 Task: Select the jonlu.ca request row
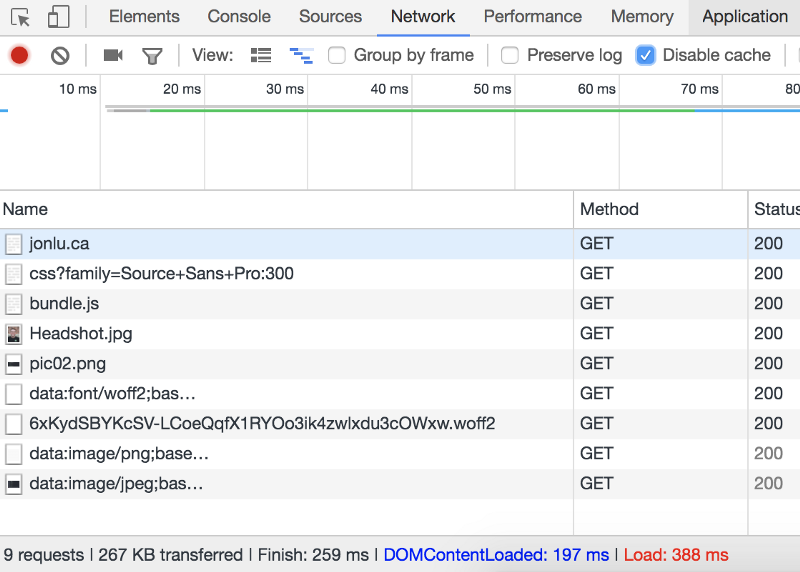(x=59, y=243)
